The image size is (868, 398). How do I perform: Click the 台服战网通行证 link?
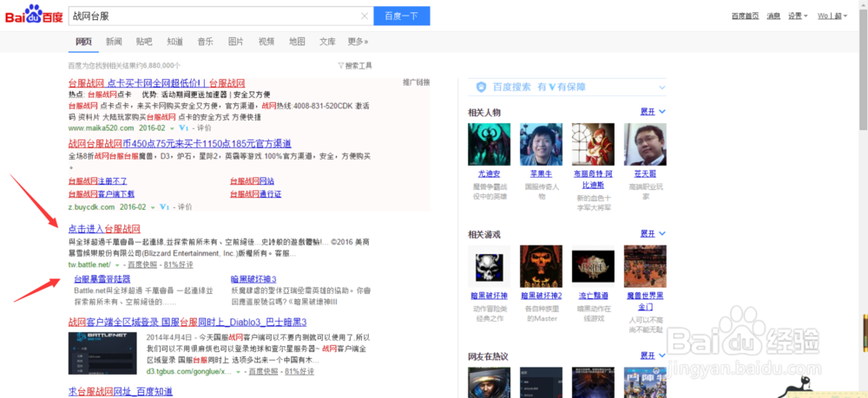256,194
